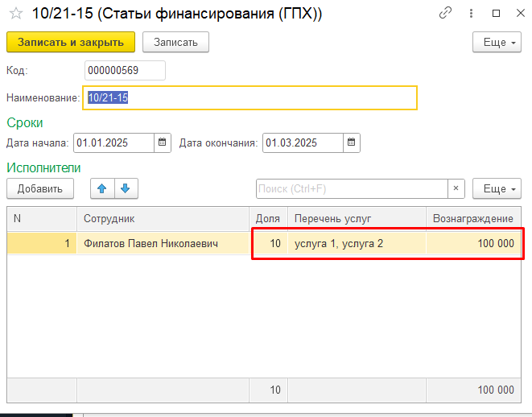This screenshot has width=532, height=417.
Task: Move selected row up
Action: point(102,188)
